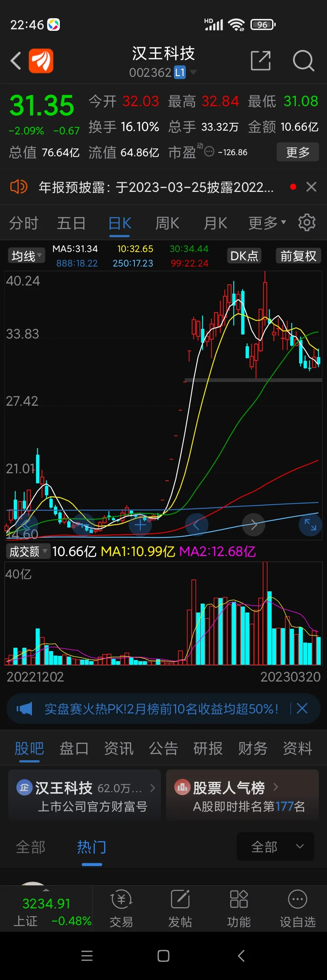Tap the current price 31.35
The width and height of the screenshot is (327, 980).
pyautogui.click(x=42, y=105)
